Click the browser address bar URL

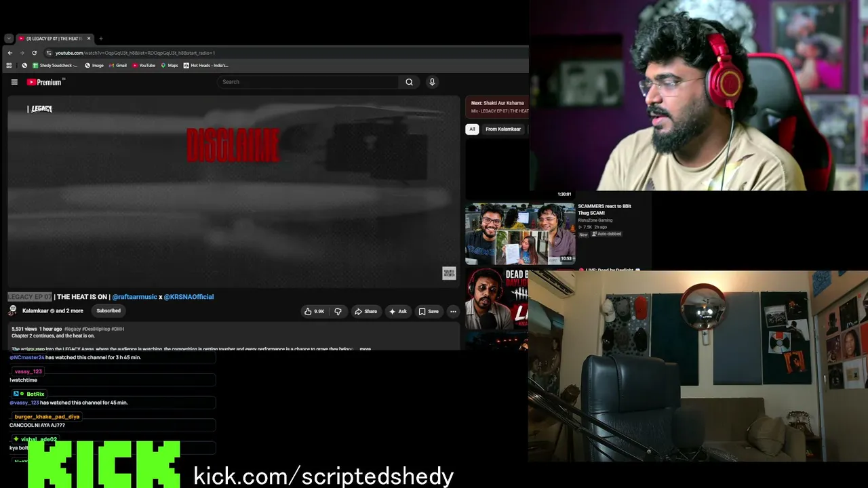click(x=136, y=53)
